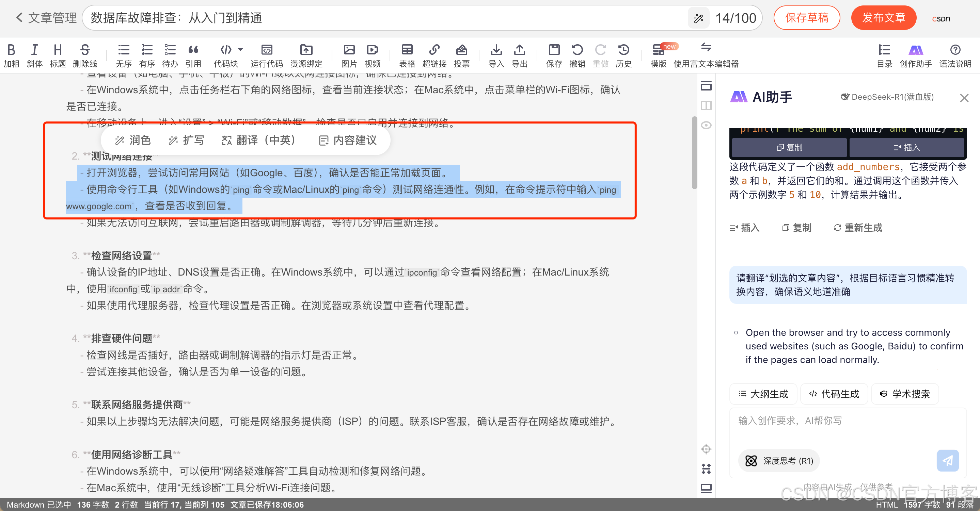The image size is (980, 511).
Task: Toggle the 深度思考 (R1) mode
Action: 779,460
